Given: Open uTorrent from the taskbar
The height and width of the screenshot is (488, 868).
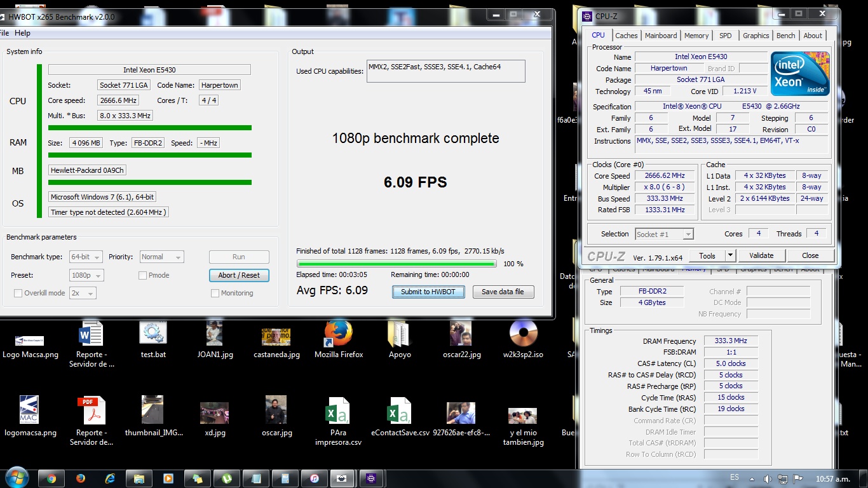Looking at the screenshot, I should [x=227, y=478].
